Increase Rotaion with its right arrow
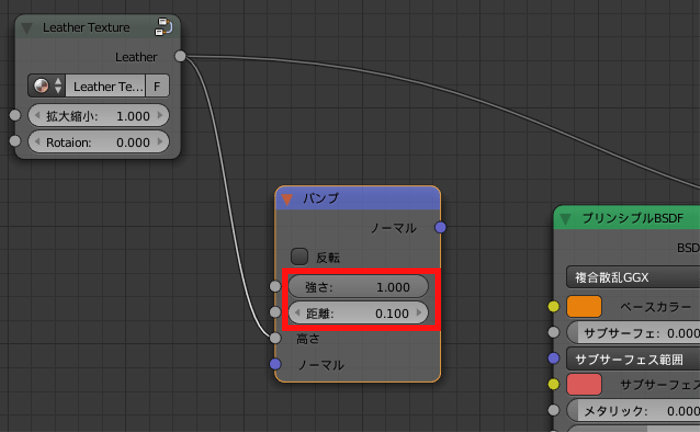 pos(160,142)
